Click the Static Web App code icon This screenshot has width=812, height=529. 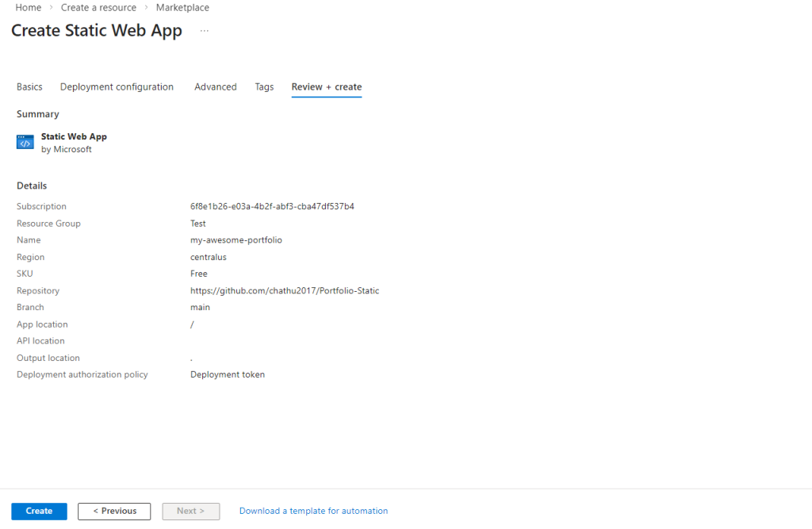25,143
